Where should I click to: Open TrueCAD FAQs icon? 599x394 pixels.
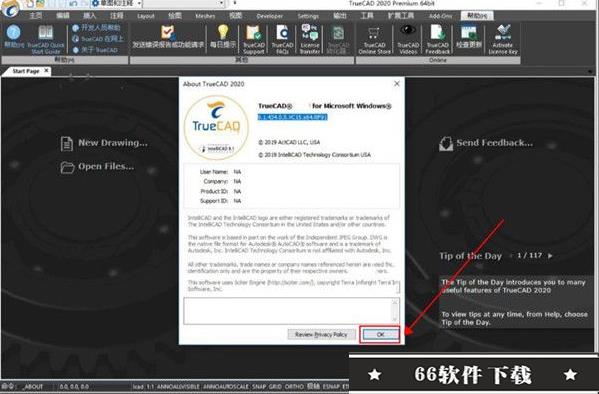click(x=282, y=39)
